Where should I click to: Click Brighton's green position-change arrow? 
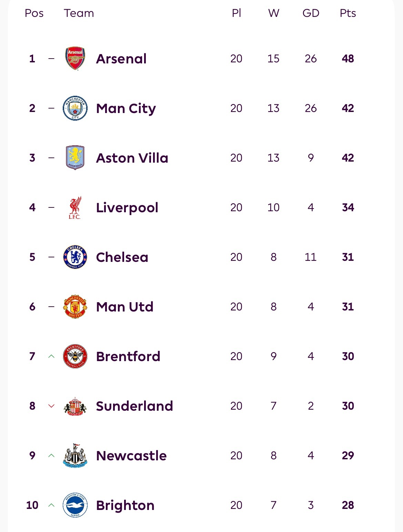[x=51, y=505]
